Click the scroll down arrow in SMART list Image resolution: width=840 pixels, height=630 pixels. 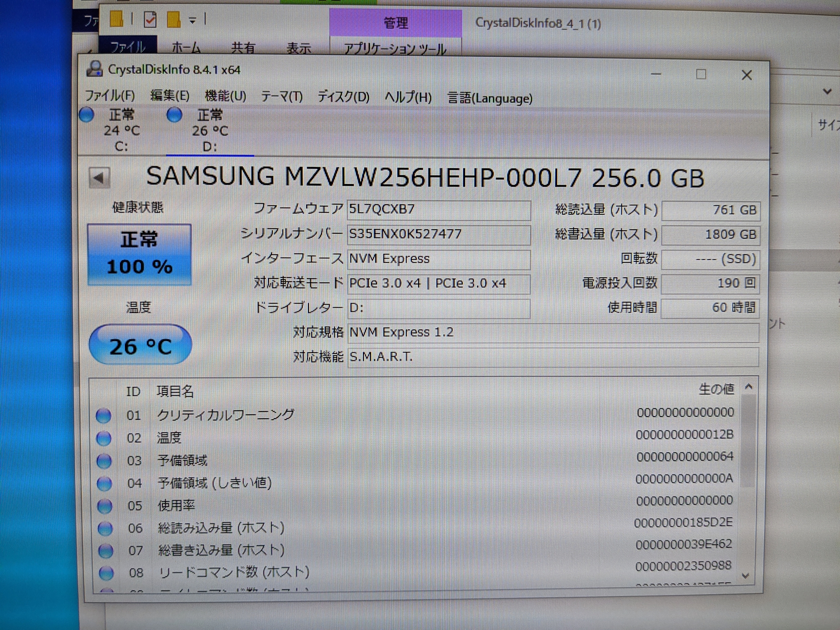click(x=745, y=576)
